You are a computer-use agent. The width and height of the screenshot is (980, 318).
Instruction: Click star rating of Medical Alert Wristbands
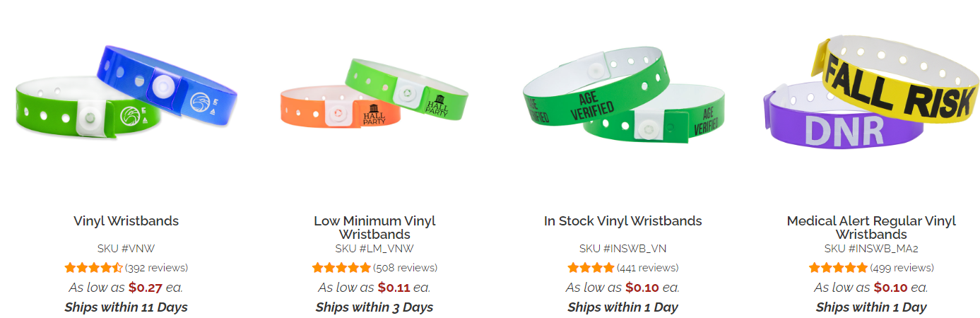(x=838, y=268)
